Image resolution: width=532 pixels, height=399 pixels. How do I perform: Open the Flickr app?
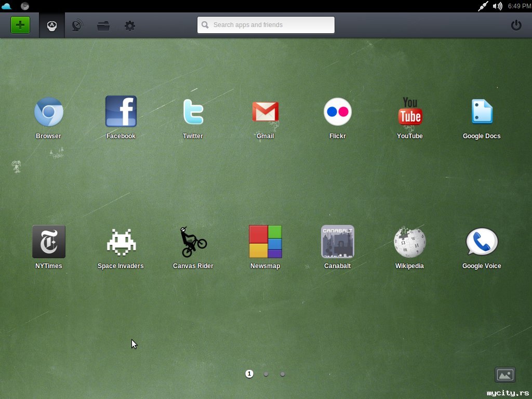coord(338,112)
